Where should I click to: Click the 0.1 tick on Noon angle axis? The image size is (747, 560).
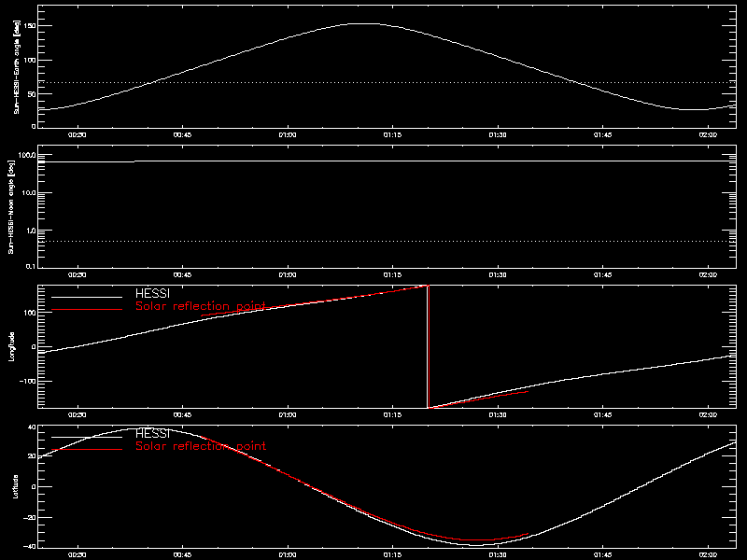(x=31, y=266)
